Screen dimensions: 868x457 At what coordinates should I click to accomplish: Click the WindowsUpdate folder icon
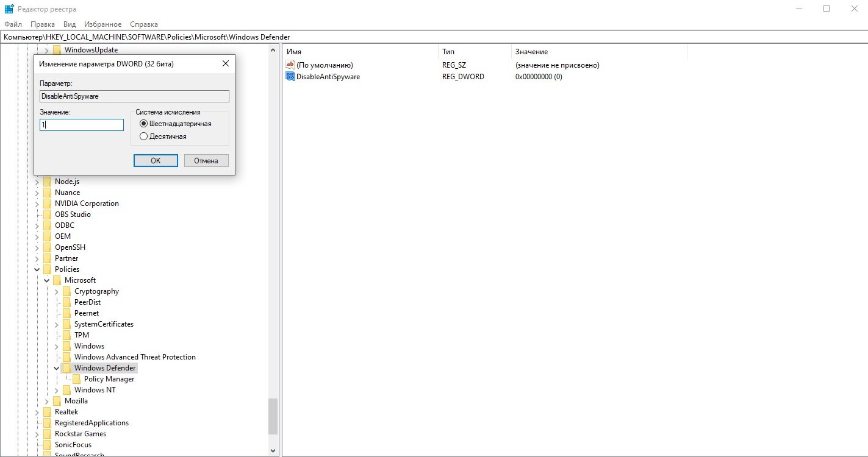click(57, 50)
